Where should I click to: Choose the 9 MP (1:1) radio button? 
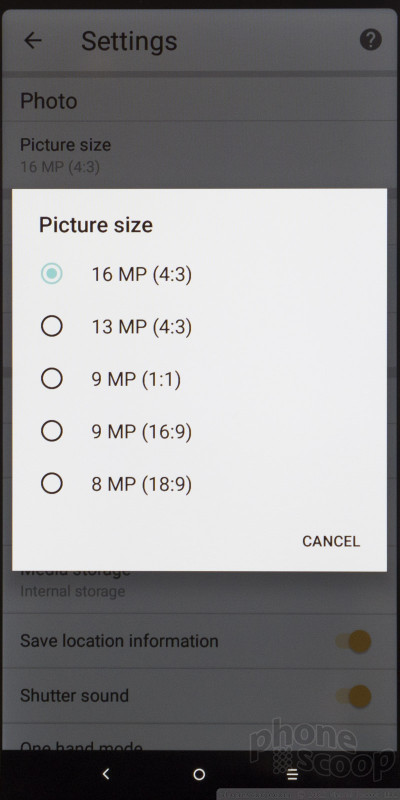[x=52, y=379]
